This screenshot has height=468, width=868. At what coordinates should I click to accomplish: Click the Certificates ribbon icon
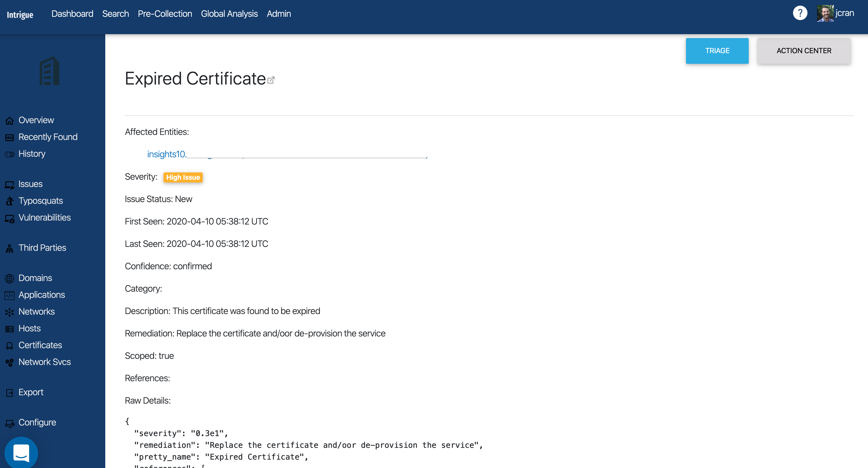click(10, 346)
